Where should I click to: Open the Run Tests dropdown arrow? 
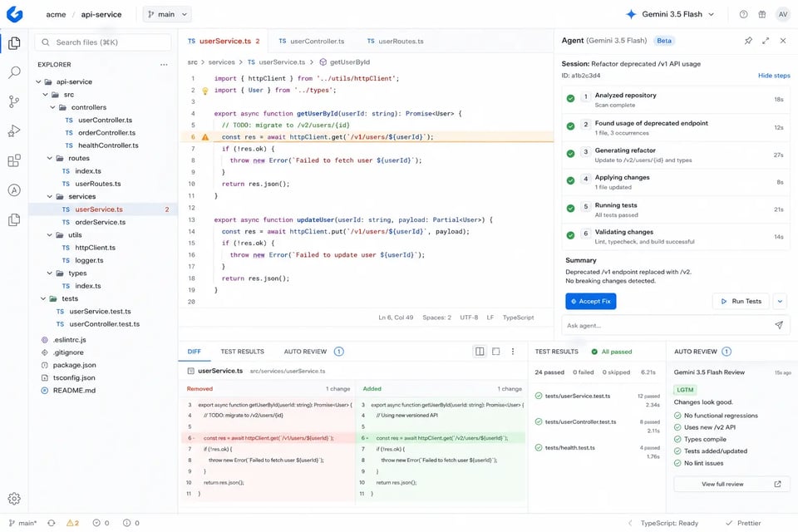coord(780,302)
